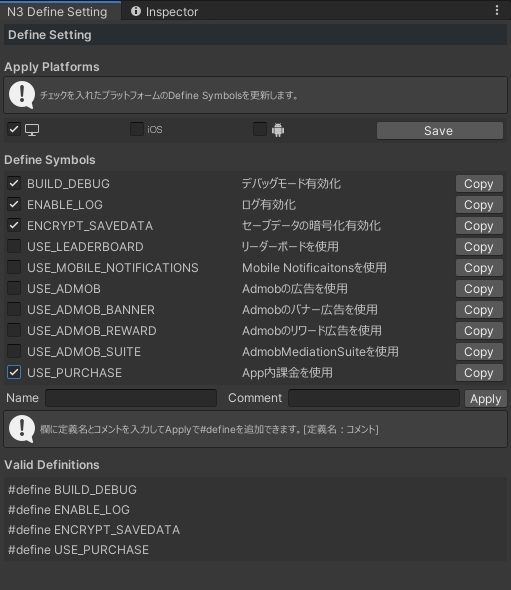Click the 'Admobのバナー広告を使用' comment text
The height and width of the screenshot is (590, 511).
[310, 310]
